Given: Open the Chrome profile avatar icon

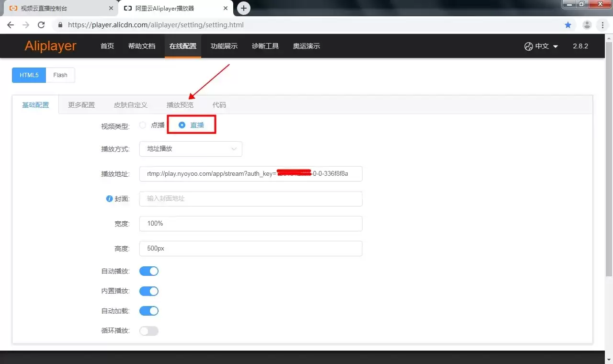Looking at the screenshot, I should [587, 25].
